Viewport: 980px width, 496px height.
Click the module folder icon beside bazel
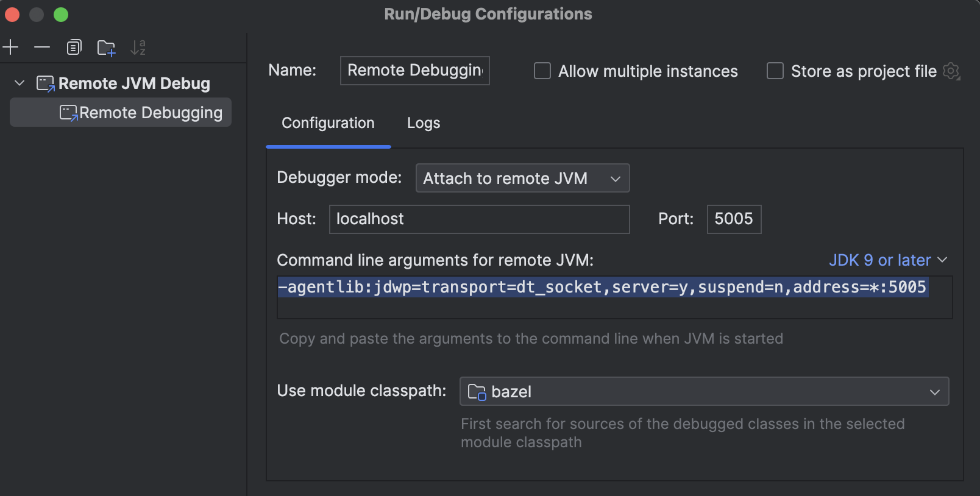click(477, 392)
